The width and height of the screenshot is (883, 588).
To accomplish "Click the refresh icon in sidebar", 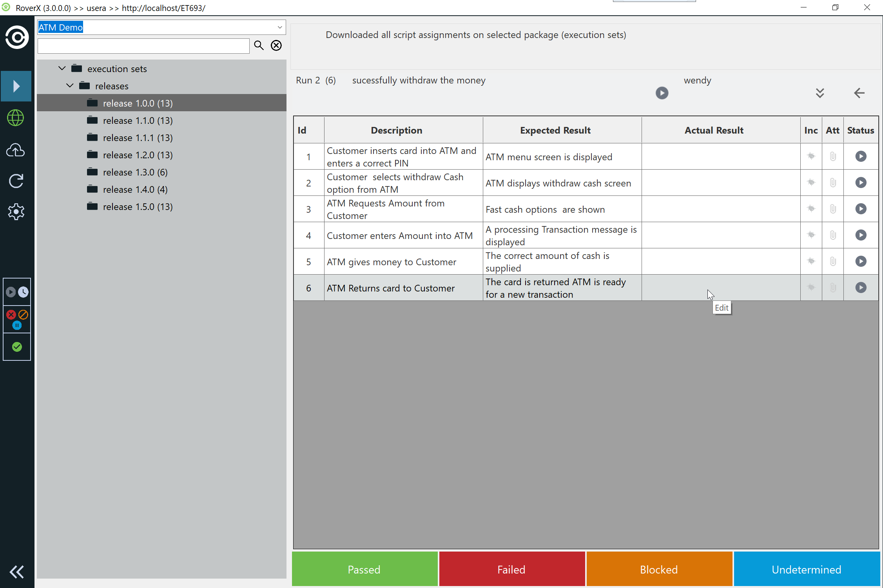I will pyautogui.click(x=16, y=181).
